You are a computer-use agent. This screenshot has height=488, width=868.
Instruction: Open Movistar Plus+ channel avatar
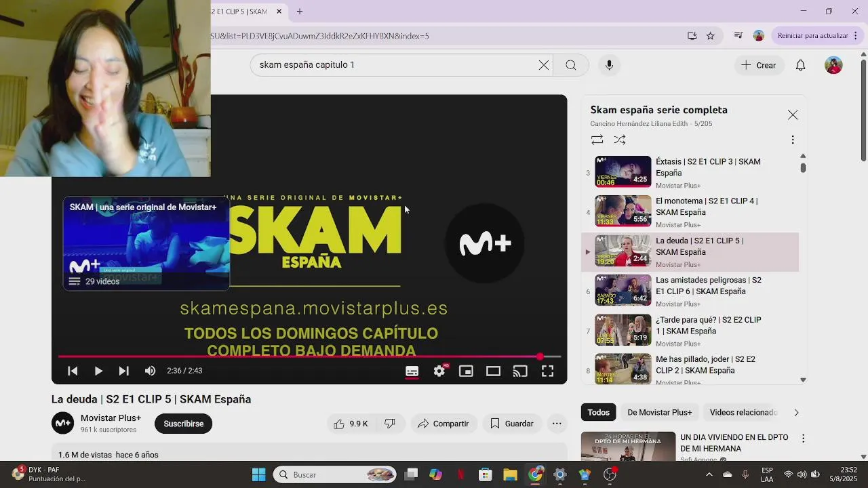(63, 424)
